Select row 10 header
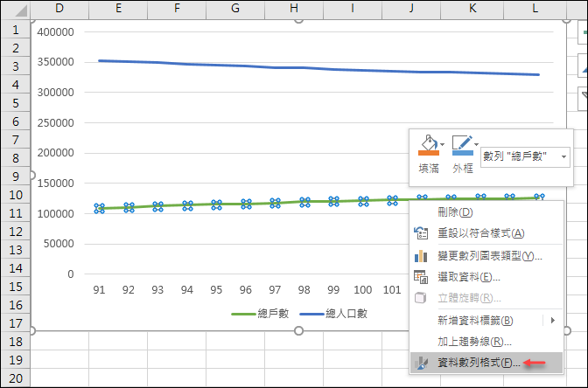The width and height of the screenshot is (588, 388). pyautogui.click(x=16, y=195)
